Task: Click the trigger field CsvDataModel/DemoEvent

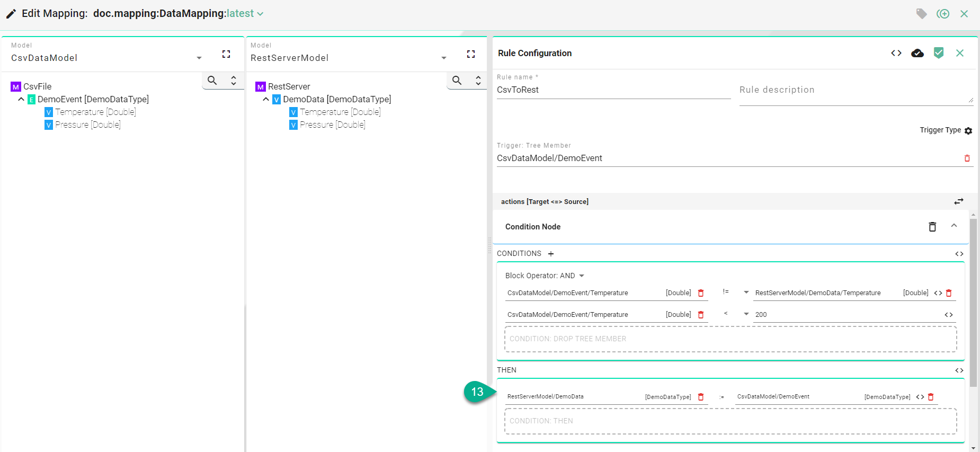Action: point(728,158)
